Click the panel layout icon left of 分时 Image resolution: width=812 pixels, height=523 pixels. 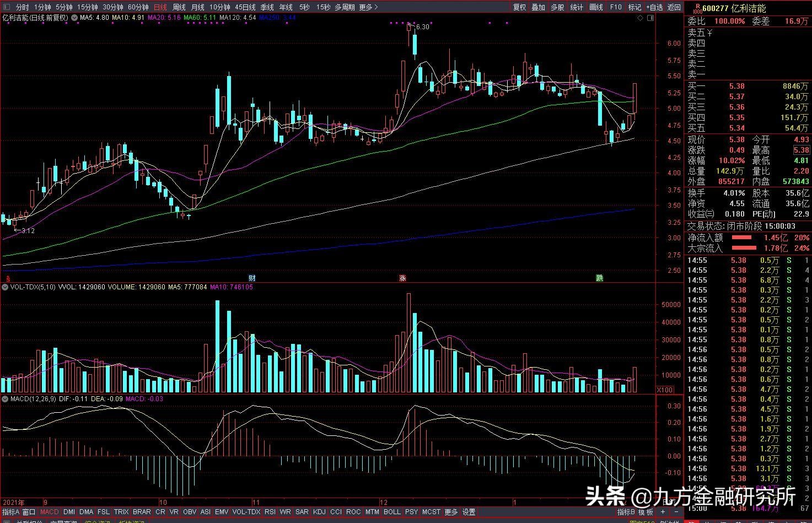[7, 7]
